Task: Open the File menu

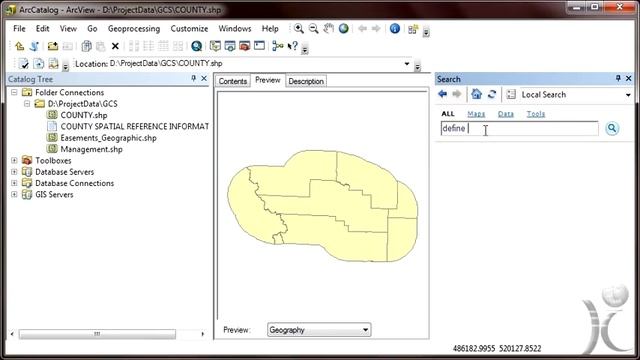Action: (x=19, y=29)
